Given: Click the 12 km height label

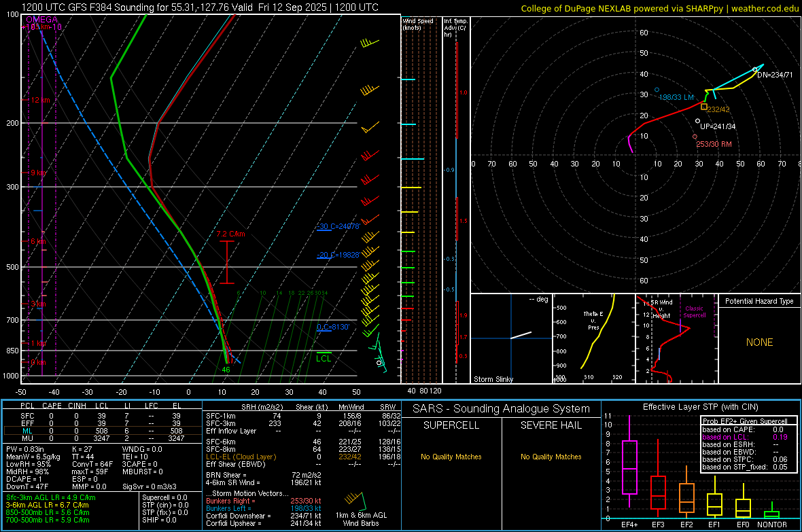Looking at the screenshot, I should [40, 100].
